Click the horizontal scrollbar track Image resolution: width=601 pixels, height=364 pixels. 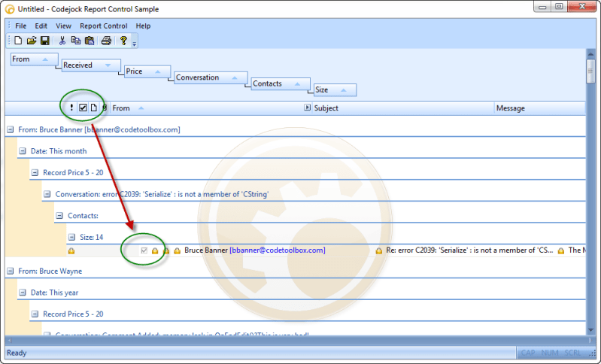tap(299, 340)
